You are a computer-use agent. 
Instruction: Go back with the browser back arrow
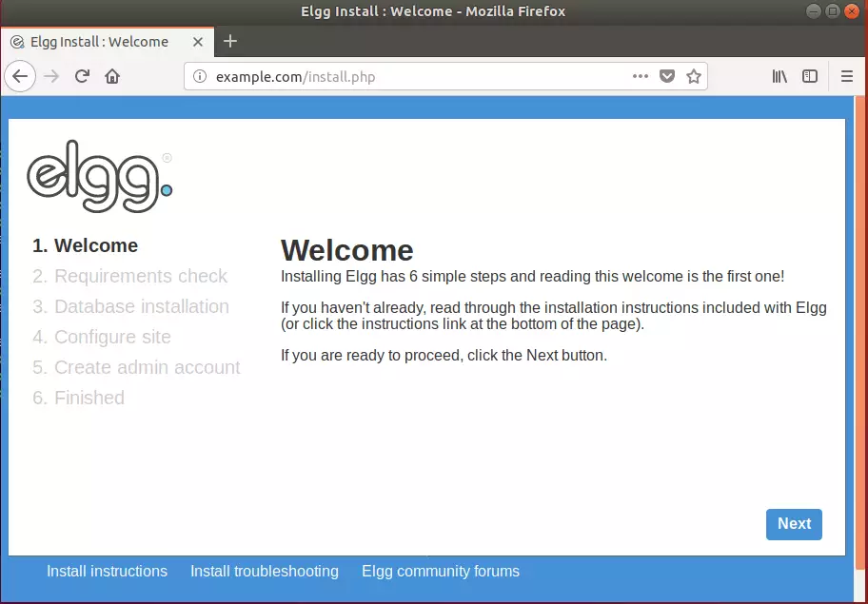20,76
